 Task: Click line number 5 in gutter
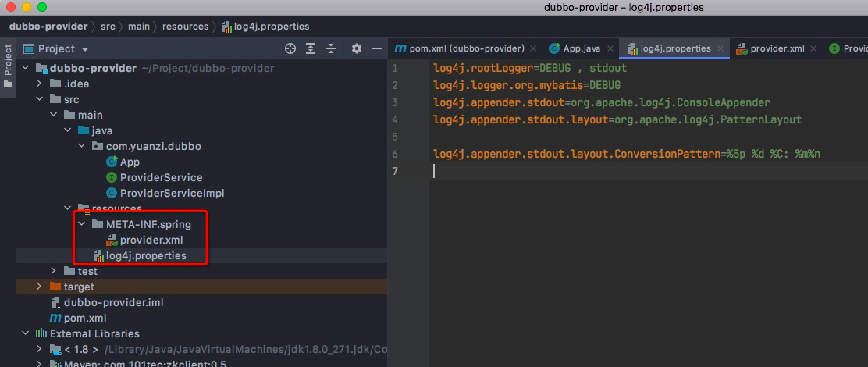(394, 137)
